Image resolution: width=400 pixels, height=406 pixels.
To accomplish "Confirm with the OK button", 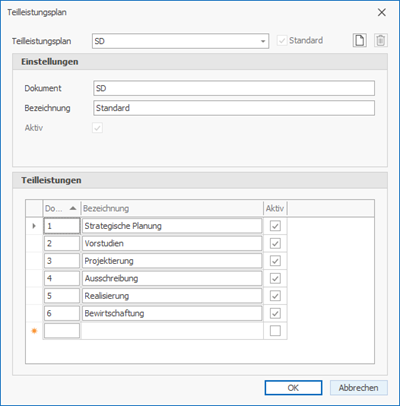I will 293,388.
